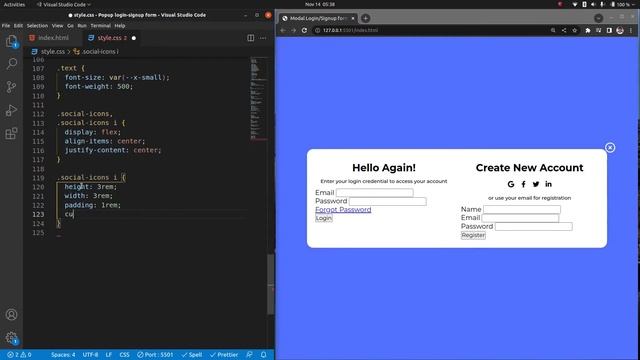640x360 pixels.
Task: Bookmark this page with the star icon
Action: pos(575,30)
